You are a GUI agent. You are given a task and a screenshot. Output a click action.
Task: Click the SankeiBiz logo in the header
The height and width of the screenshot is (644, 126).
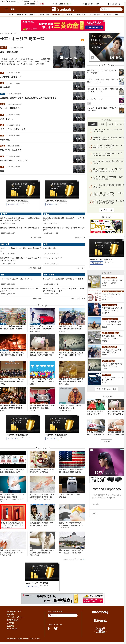coord(63,9)
